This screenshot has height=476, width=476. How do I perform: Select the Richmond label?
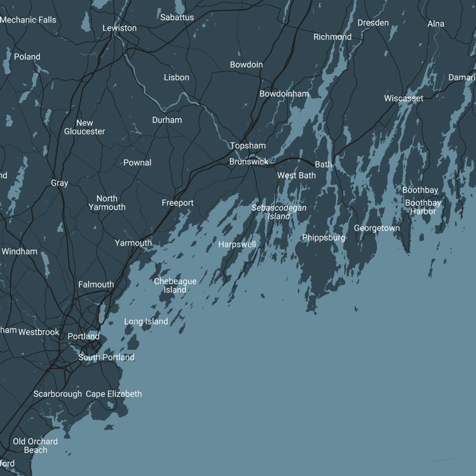tap(332, 37)
